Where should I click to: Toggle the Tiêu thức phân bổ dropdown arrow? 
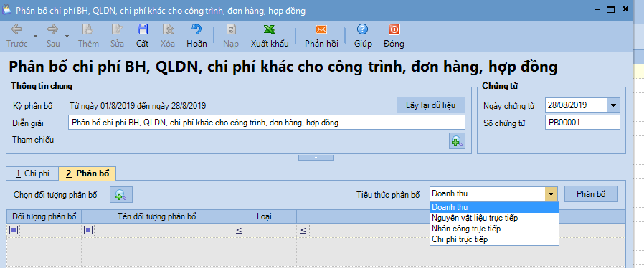551,194
